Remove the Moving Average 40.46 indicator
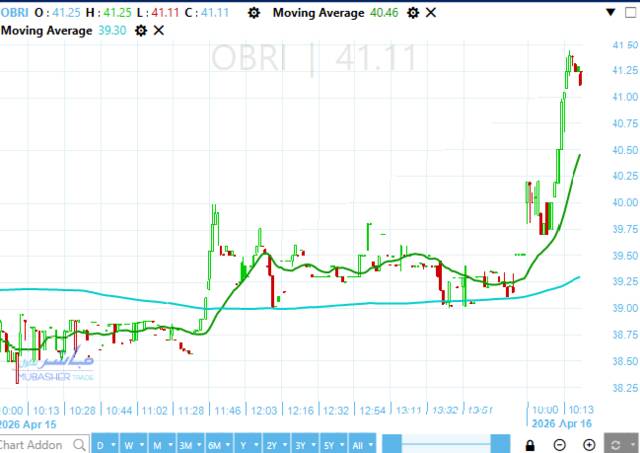Viewport: 640px width, 453px height. coord(431,13)
